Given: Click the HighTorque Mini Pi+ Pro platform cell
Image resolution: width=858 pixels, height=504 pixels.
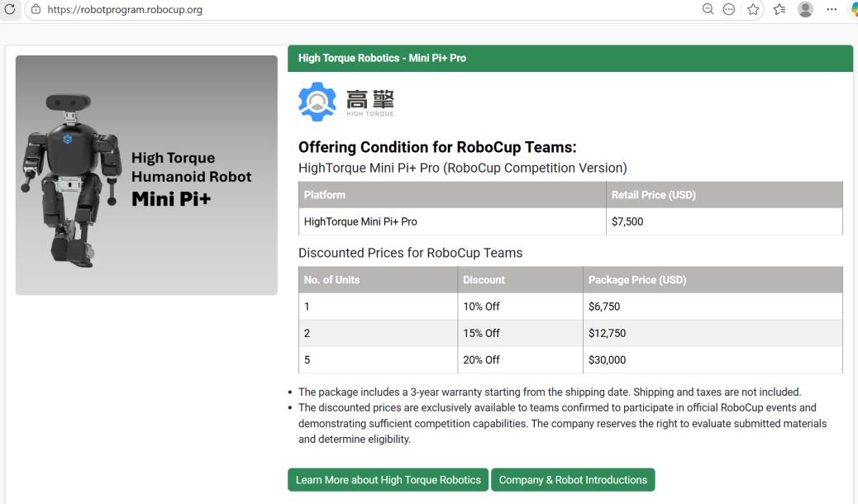Looking at the screenshot, I should click(x=360, y=222).
